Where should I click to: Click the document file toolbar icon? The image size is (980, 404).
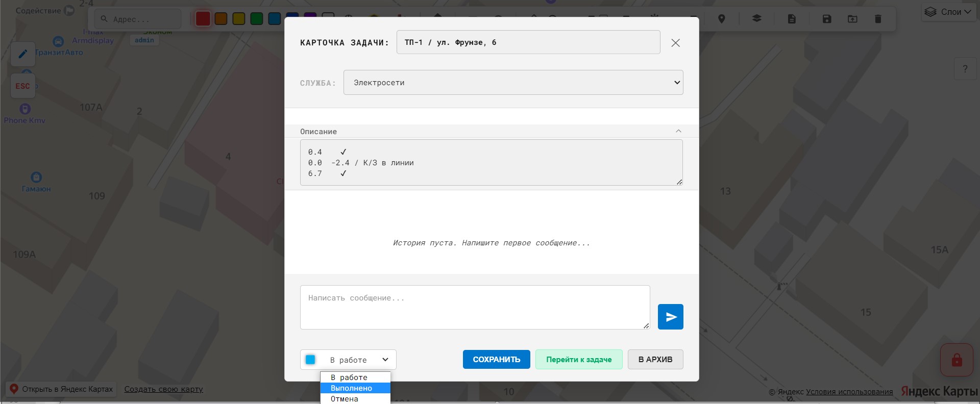click(792, 19)
